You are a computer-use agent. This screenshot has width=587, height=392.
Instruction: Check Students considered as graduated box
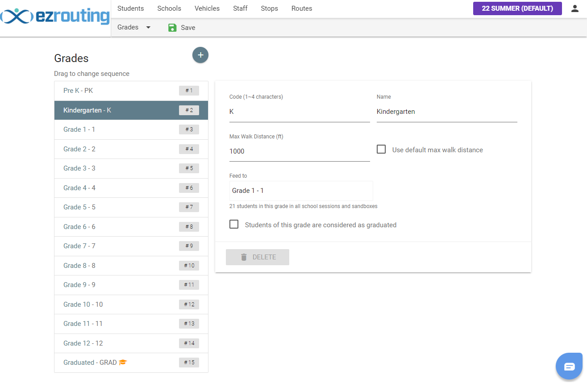tap(234, 225)
